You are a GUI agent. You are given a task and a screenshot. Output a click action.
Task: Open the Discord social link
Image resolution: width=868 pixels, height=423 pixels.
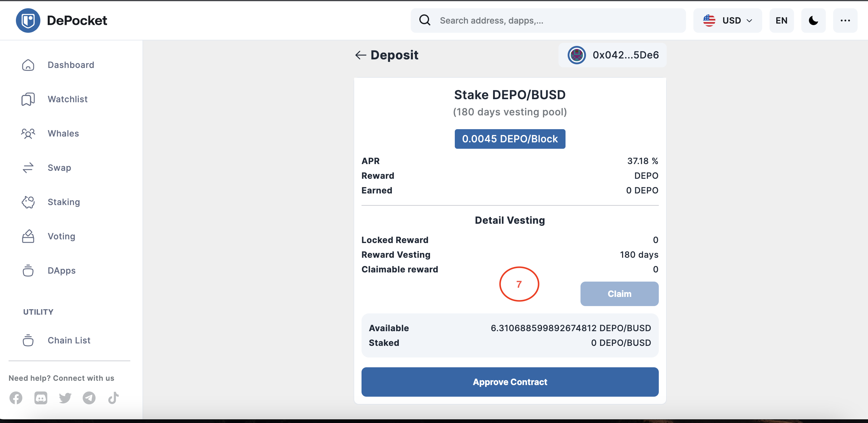pyautogui.click(x=41, y=398)
